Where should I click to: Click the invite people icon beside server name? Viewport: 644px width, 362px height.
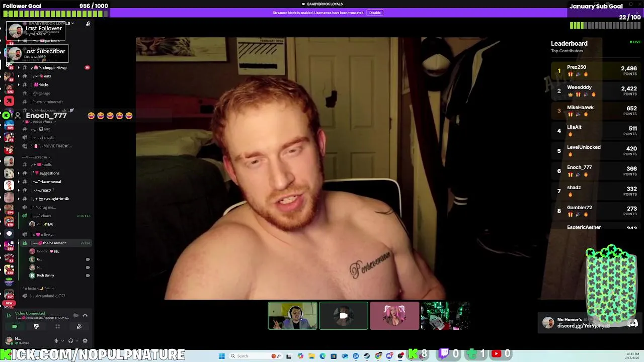[88, 24]
